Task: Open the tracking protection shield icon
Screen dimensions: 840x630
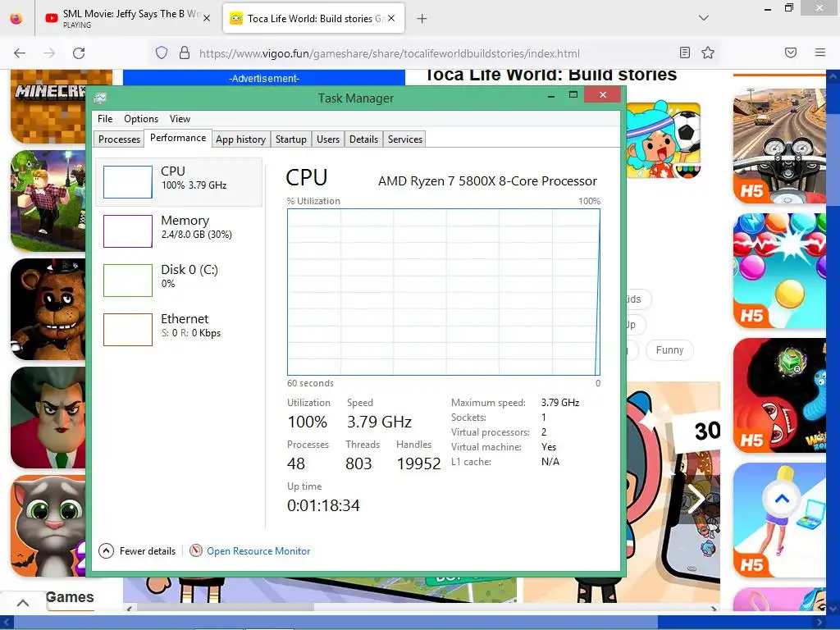Action: click(162, 53)
